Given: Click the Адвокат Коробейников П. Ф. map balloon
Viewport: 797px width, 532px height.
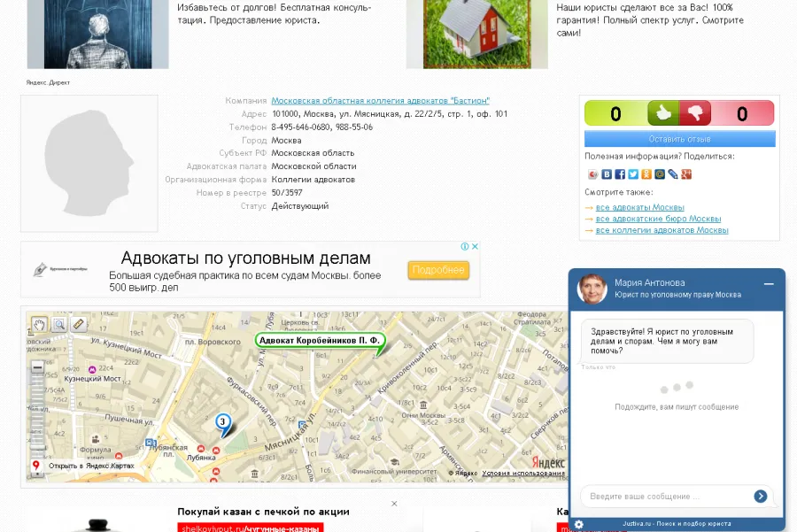Looking at the screenshot, I should pyautogui.click(x=320, y=340).
